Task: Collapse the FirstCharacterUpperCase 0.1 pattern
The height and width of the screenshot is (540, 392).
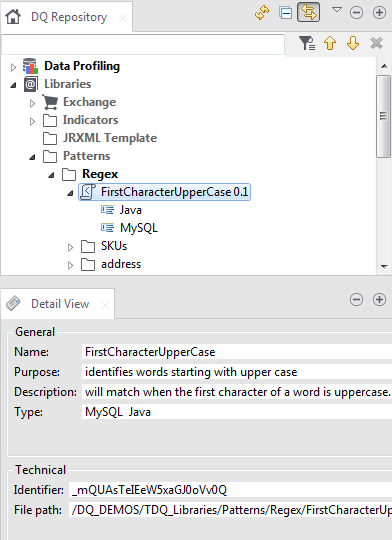Action: pyautogui.click(x=70, y=193)
